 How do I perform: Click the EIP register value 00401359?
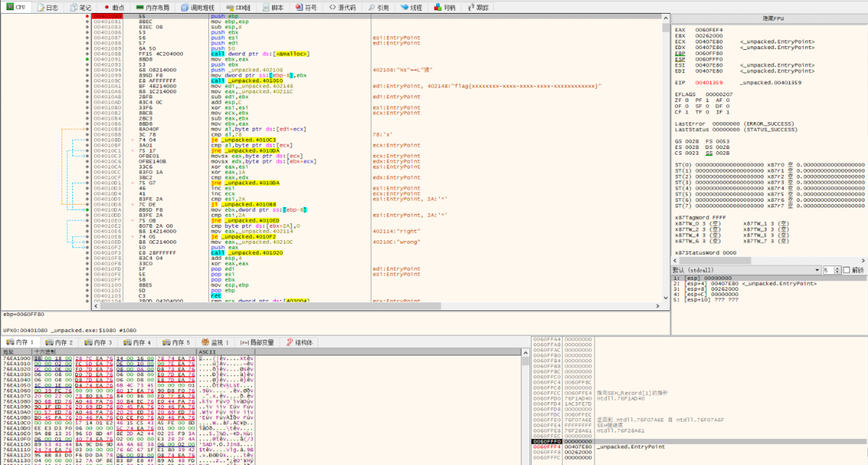pyautogui.click(x=708, y=82)
